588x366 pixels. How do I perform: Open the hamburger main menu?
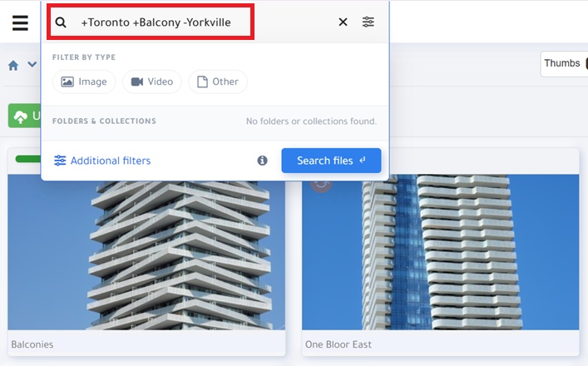point(20,23)
